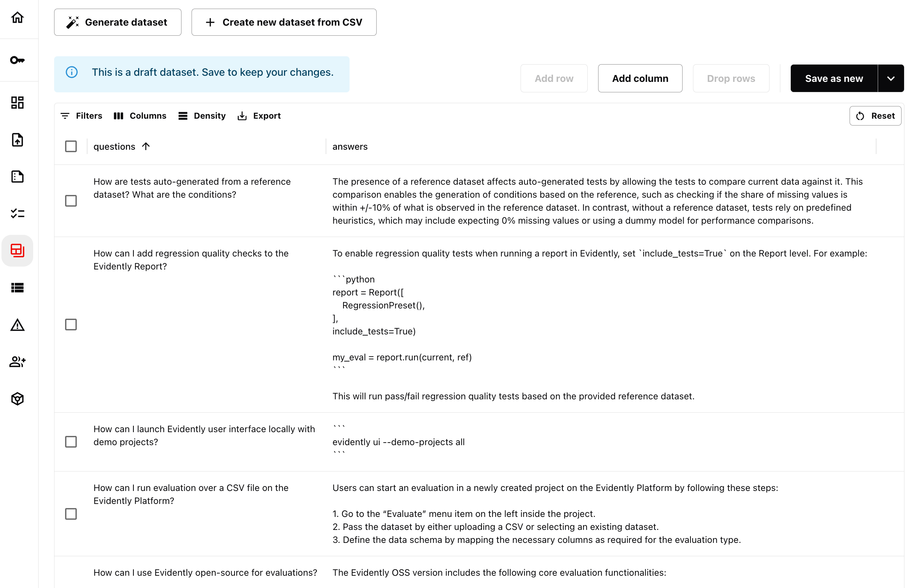Open the Home icon in the sidebar

pos(18,18)
